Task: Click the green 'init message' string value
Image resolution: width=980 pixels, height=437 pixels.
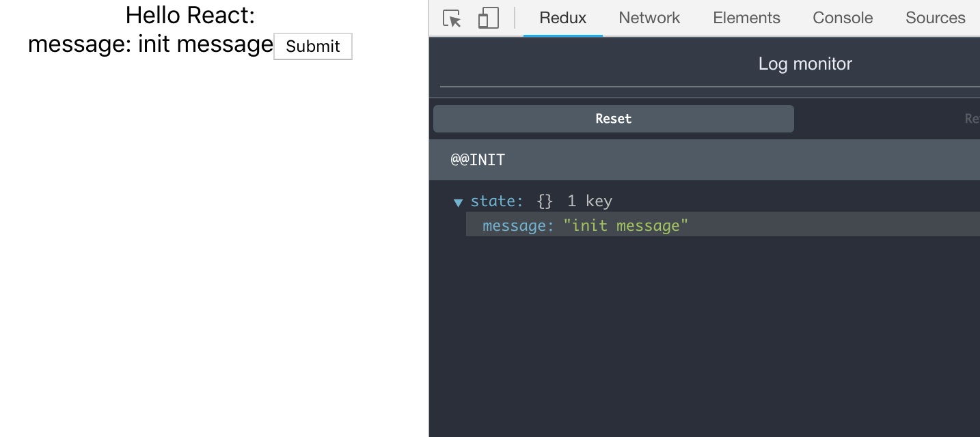Action: [x=626, y=225]
